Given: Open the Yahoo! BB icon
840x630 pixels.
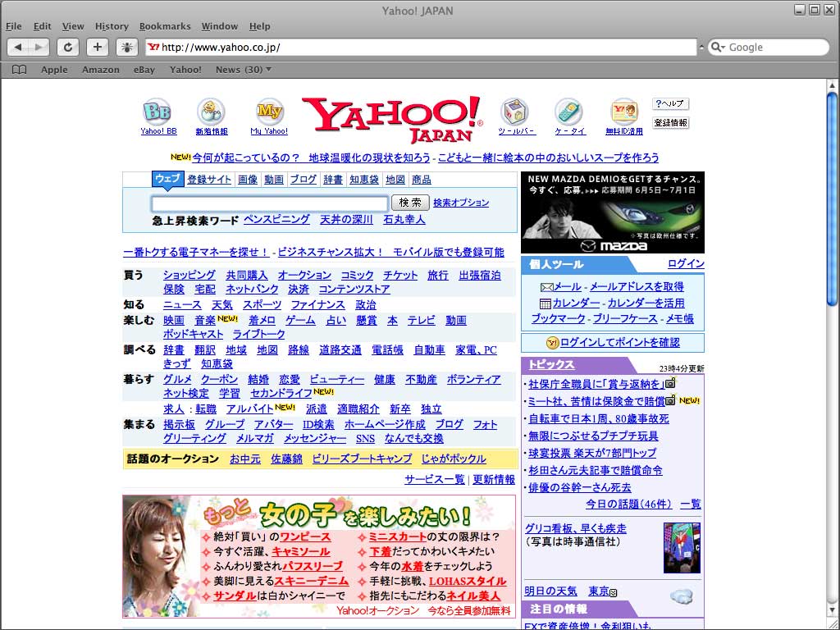Looking at the screenshot, I should (157, 112).
